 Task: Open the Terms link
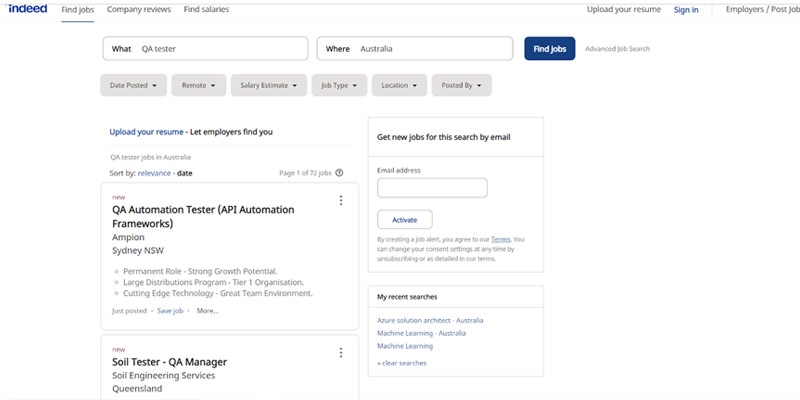[501, 239]
